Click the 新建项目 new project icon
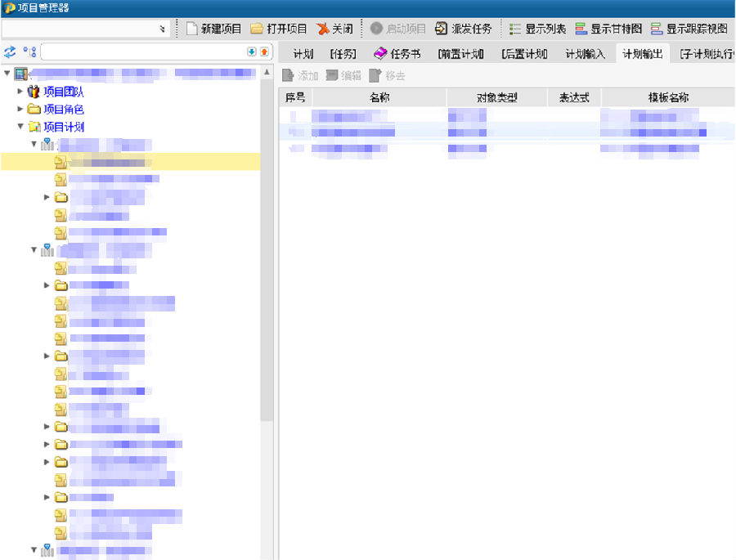This screenshot has height=560, width=736. pos(191,29)
